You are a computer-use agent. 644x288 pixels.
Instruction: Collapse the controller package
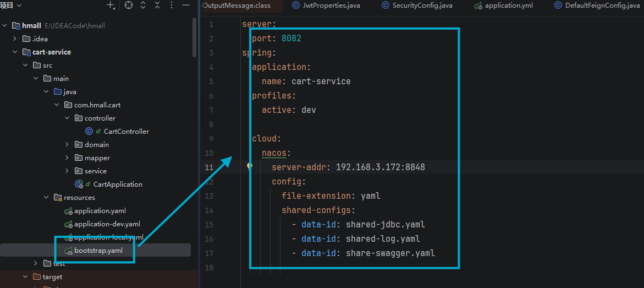67,118
